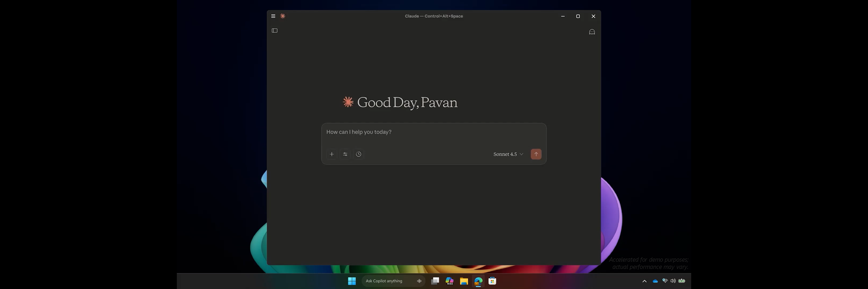Maximize the Claude window
Screen dimensions: 868x289
pyautogui.click(x=578, y=16)
